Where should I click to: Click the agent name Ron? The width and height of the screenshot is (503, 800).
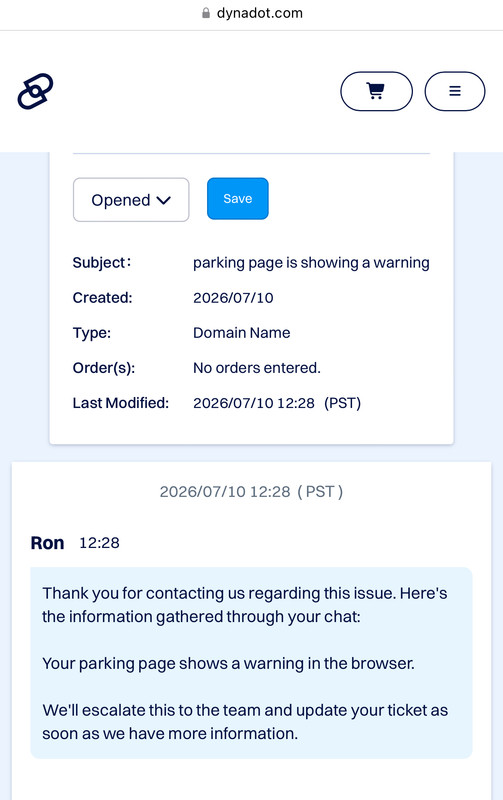47,543
